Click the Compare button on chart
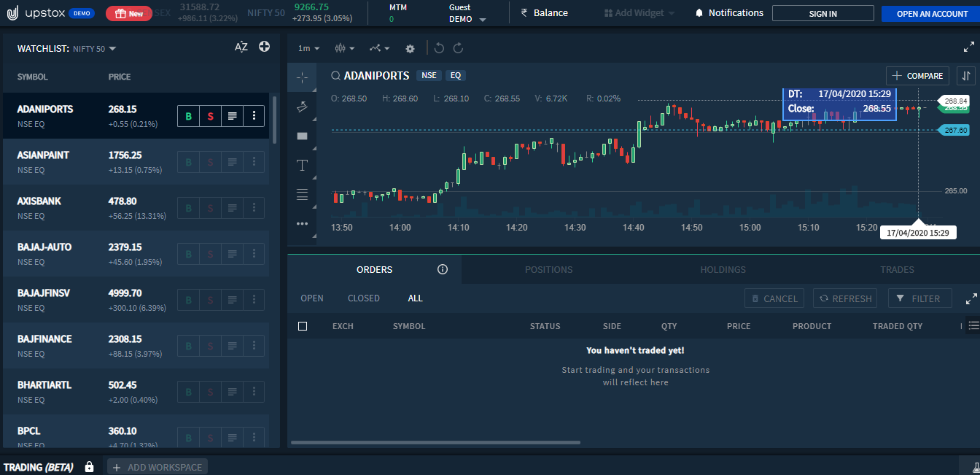 tap(917, 75)
